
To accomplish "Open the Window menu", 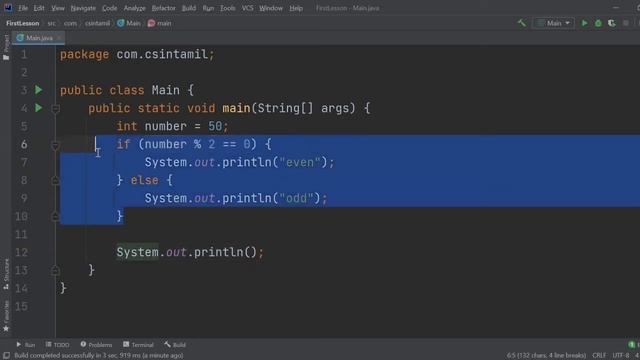I will (271, 8).
